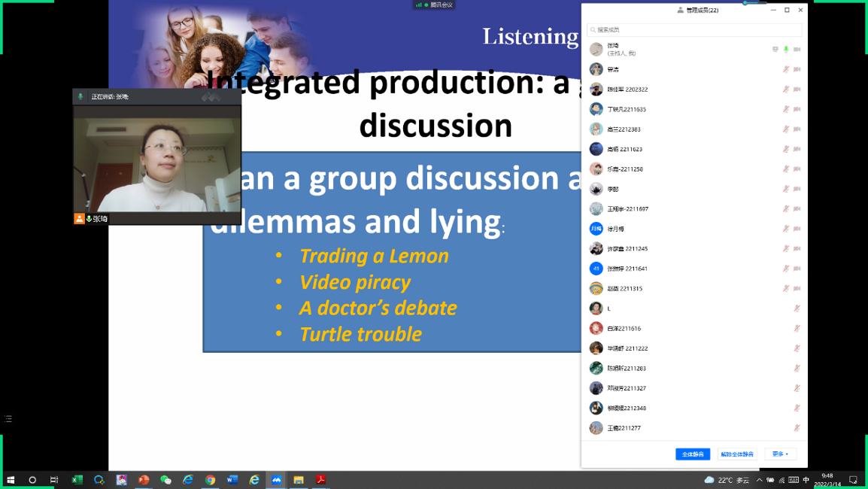This screenshot has width=868, height=489.
Task: Toggle host 张琦's camera icon
Action: click(797, 50)
